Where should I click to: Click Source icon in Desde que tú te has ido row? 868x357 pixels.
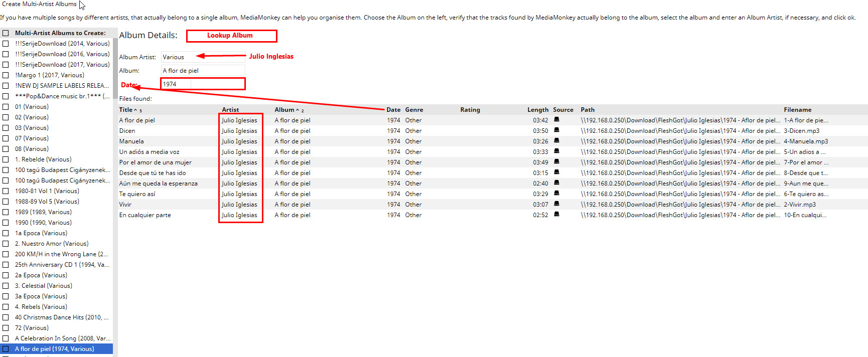pos(556,172)
